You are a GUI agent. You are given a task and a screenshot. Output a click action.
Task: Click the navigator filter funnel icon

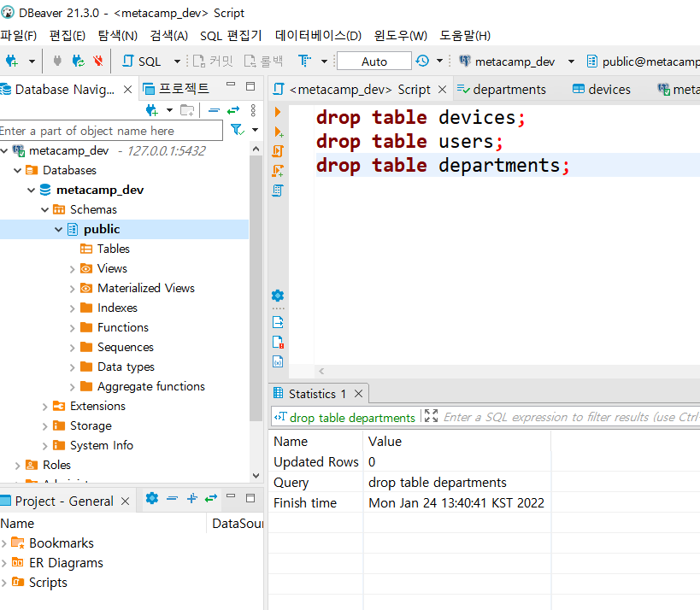237,130
